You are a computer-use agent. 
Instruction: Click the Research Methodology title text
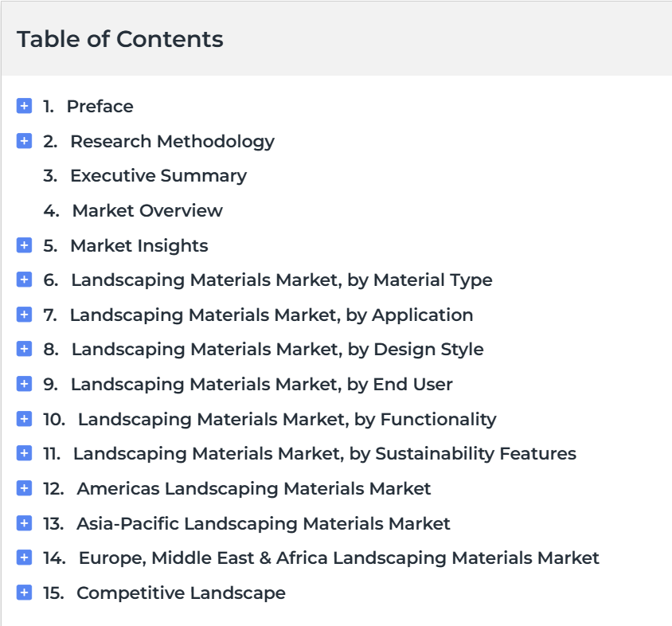(172, 142)
